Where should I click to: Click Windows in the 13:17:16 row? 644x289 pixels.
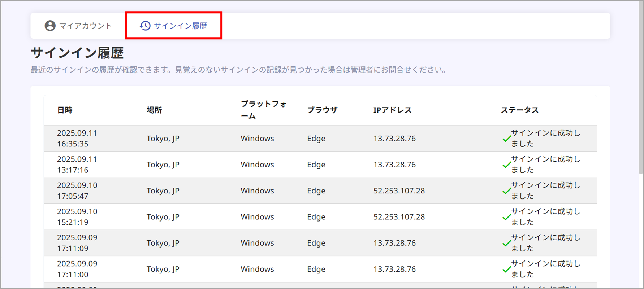(258, 165)
